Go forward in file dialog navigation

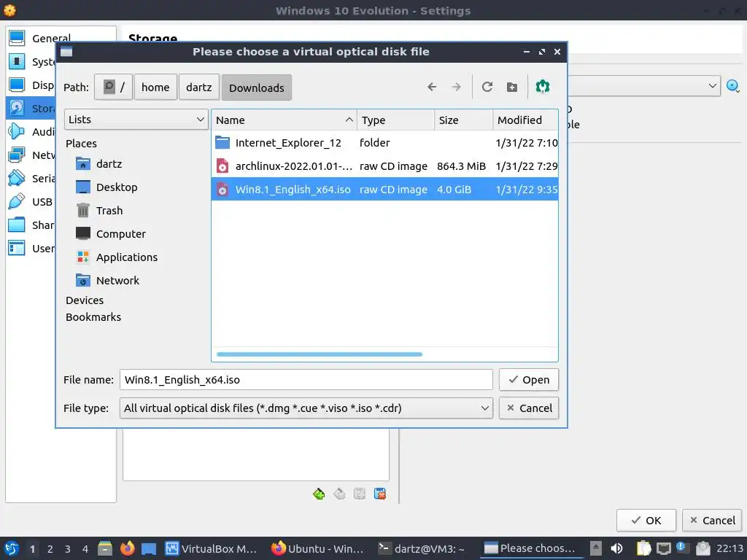coord(456,87)
